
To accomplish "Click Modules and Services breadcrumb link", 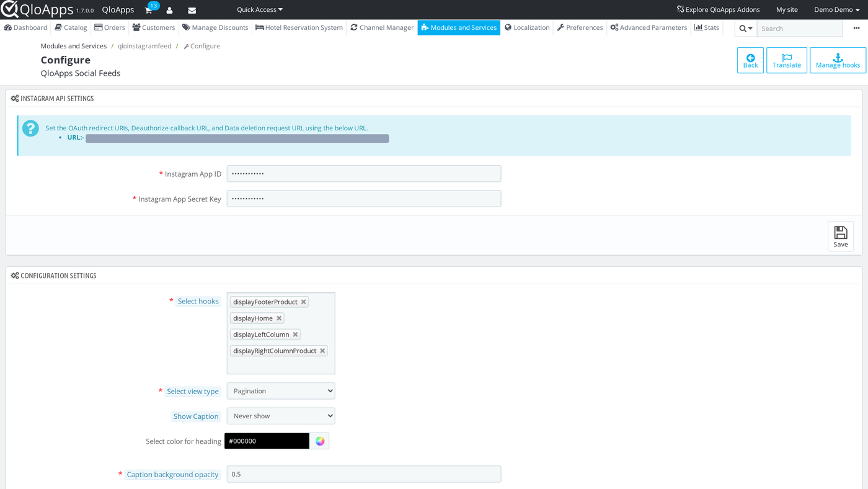I will click(x=74, y=47).
